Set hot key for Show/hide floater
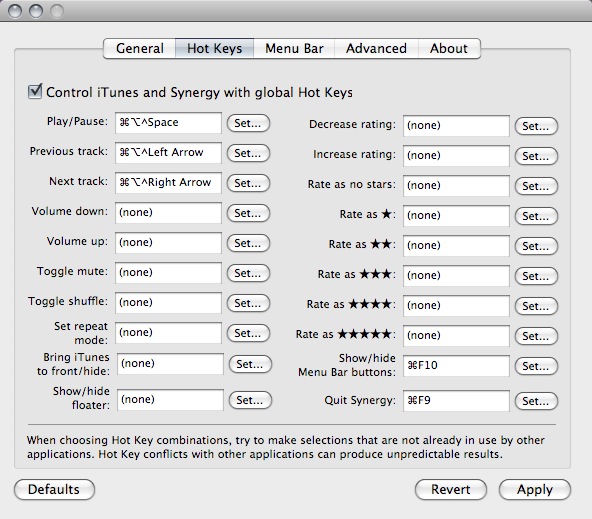Image resolution: width=592 pixels, height=519 pixels. click(x=250, y=400)
